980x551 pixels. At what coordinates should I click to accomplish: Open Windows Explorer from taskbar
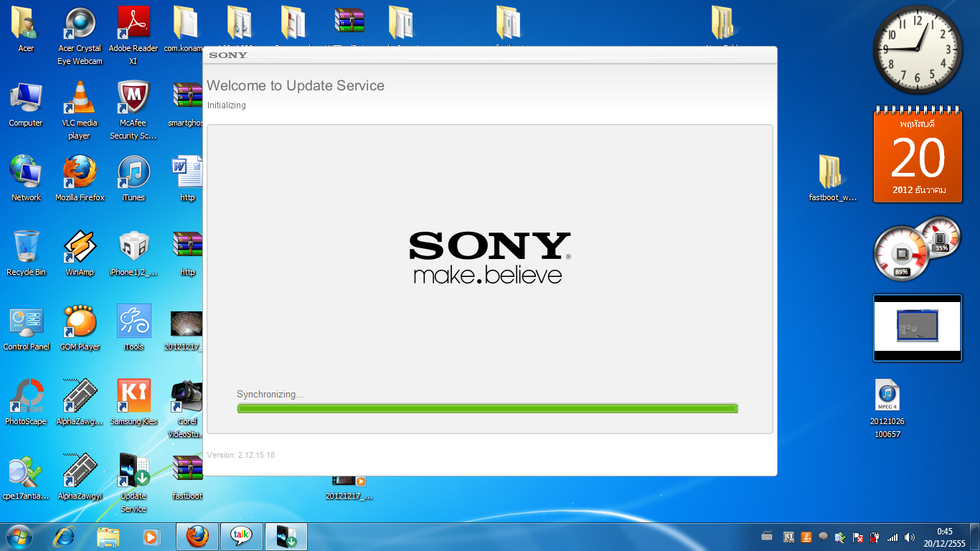(x=108, y=537)
